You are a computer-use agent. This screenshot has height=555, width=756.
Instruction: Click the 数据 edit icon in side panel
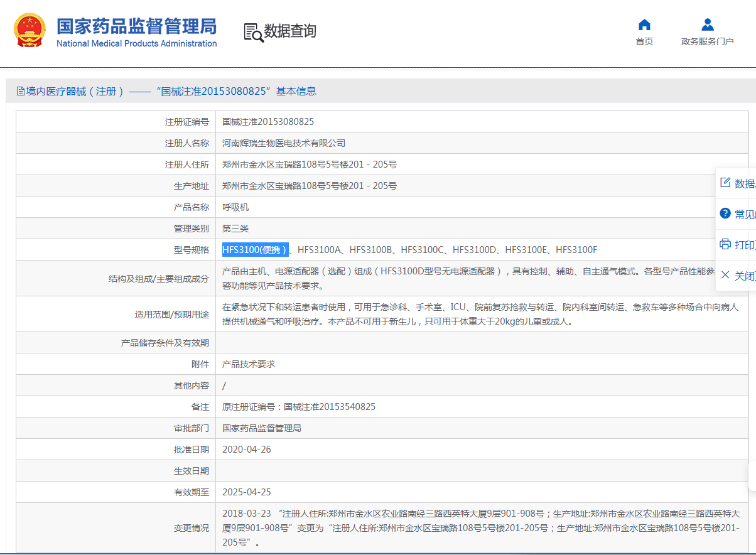pos(725,183)
